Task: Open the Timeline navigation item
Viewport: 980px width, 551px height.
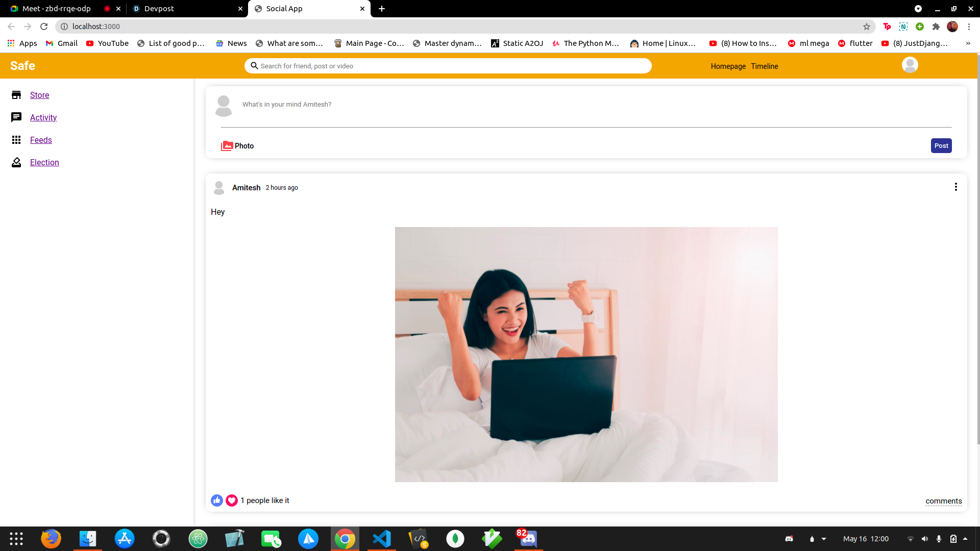Action: pos(764,66)
